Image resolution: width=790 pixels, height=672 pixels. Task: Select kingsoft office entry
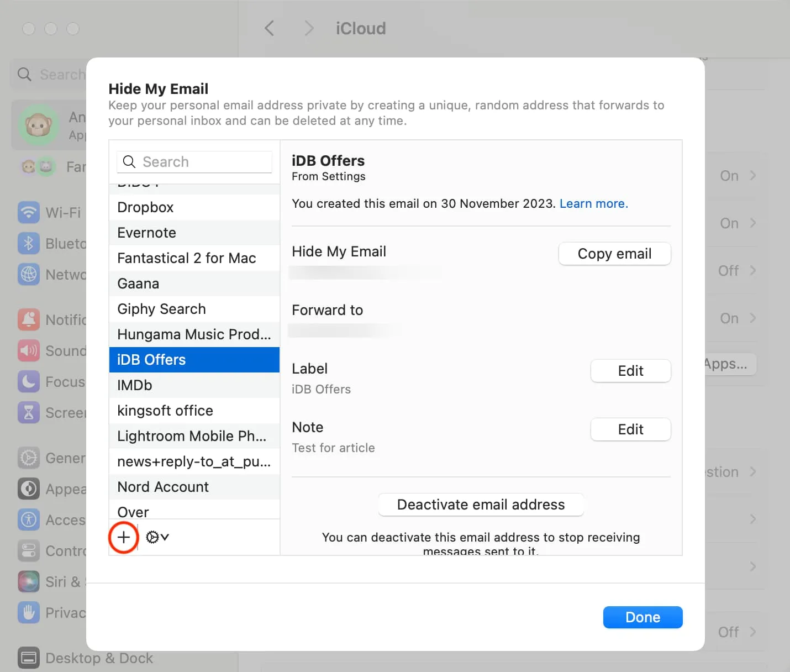[x=194, y=411]
